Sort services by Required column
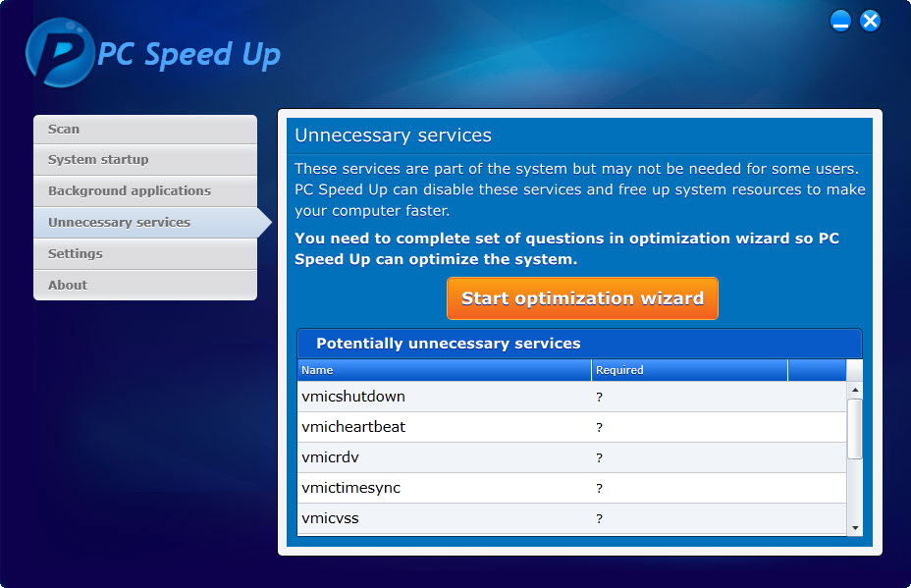Screen dimensions: 911x588 [x=690, y=370]
